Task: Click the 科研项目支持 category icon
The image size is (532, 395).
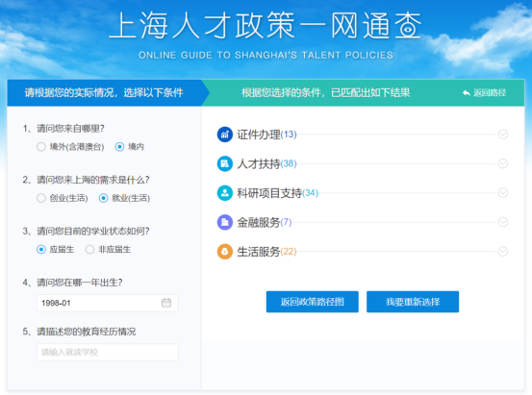Action: pos(224,193)
